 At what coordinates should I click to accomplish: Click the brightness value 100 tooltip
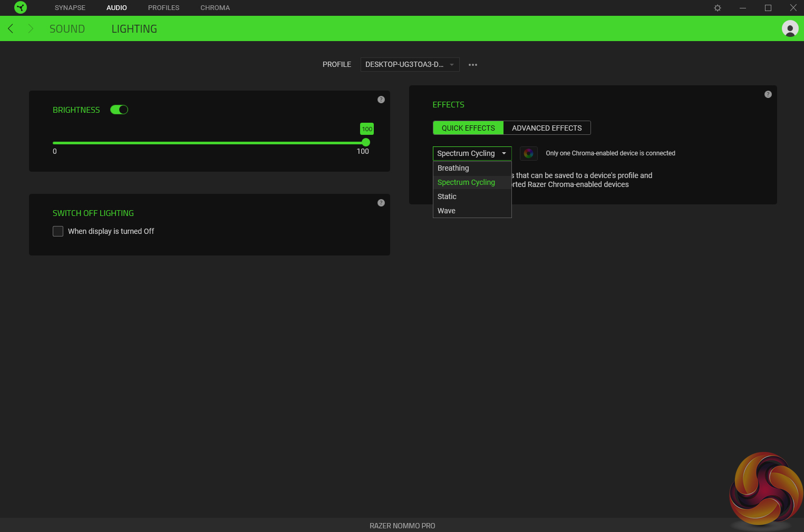point(367,129)
